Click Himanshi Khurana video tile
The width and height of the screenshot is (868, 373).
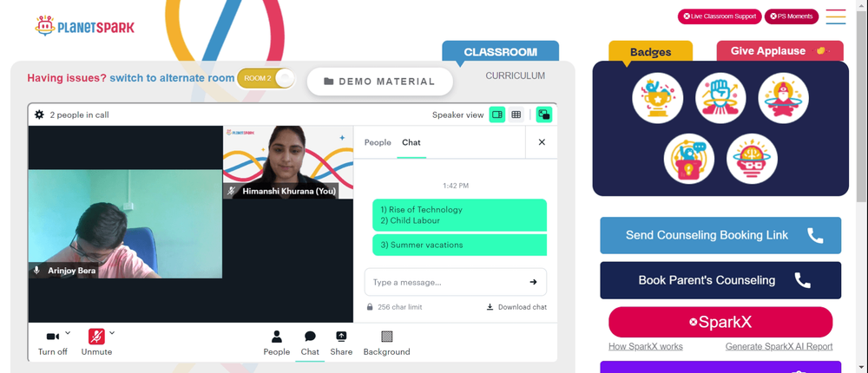coord(288,162)
